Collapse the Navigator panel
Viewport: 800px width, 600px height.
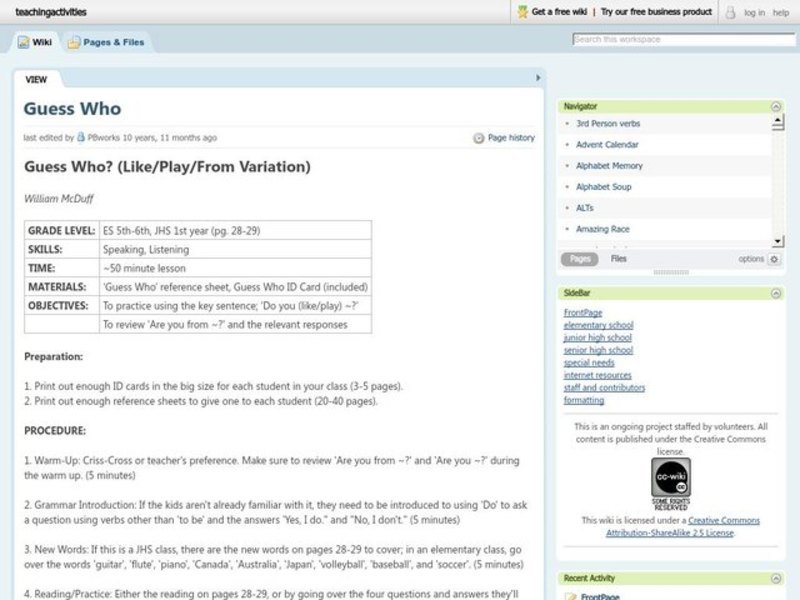(775, 106)
